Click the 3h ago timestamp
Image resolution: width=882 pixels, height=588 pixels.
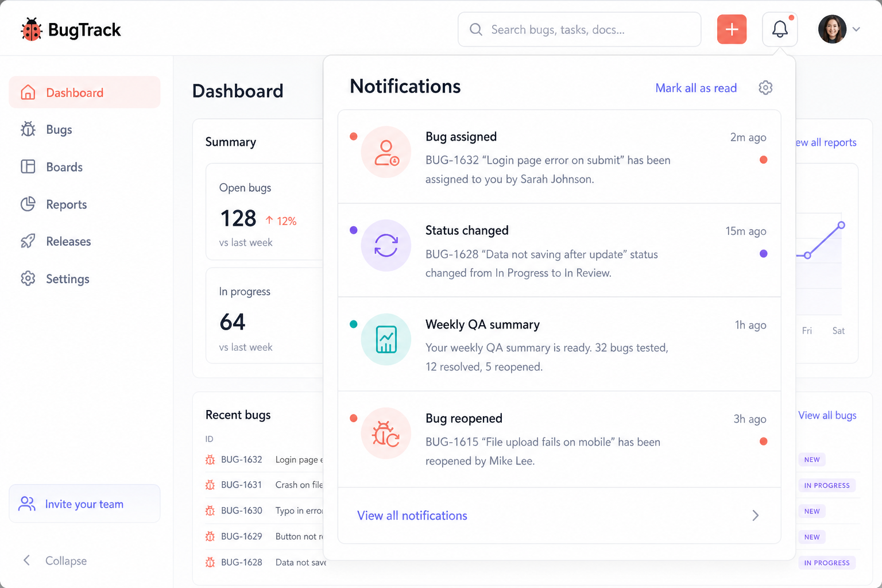pyautogui.click(x=750, y=419)
